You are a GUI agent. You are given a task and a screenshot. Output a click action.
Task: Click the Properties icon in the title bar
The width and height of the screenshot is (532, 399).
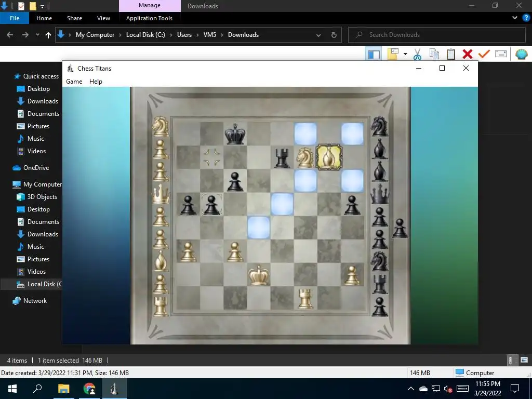[21, 6]
